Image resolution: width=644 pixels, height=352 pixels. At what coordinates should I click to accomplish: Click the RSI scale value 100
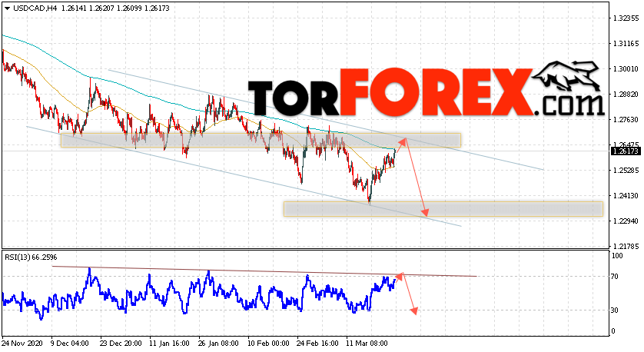[617, 256]
